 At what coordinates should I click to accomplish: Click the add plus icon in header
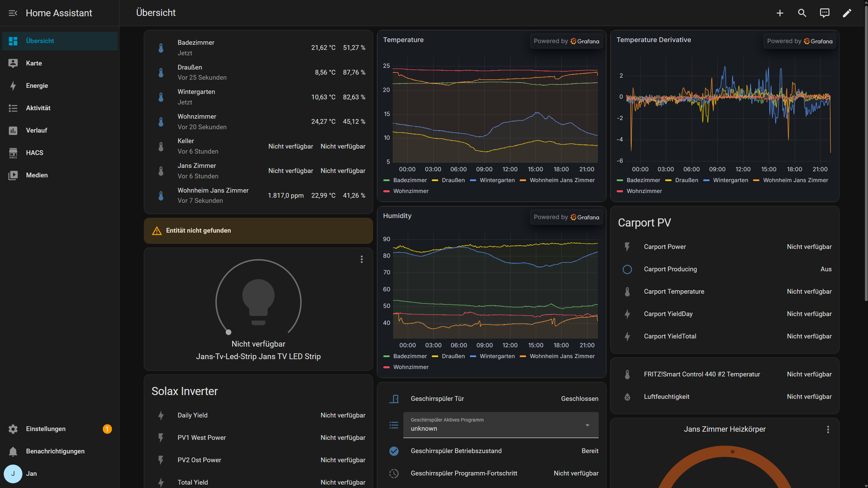tap(780, 13)
